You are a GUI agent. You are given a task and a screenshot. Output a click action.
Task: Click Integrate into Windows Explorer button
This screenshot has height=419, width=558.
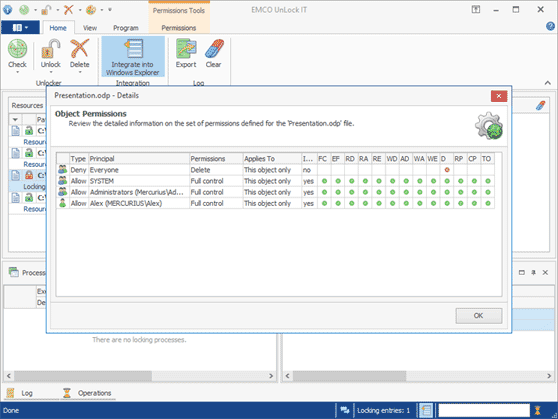click(133, 57)
